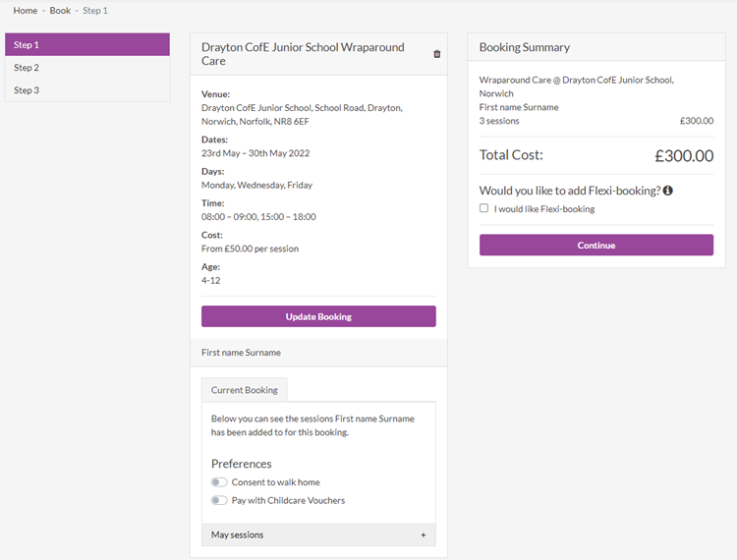737x560 pixels.
Task: Tick the I would like Flexi-booking checkbox
Action: (483, 208)
